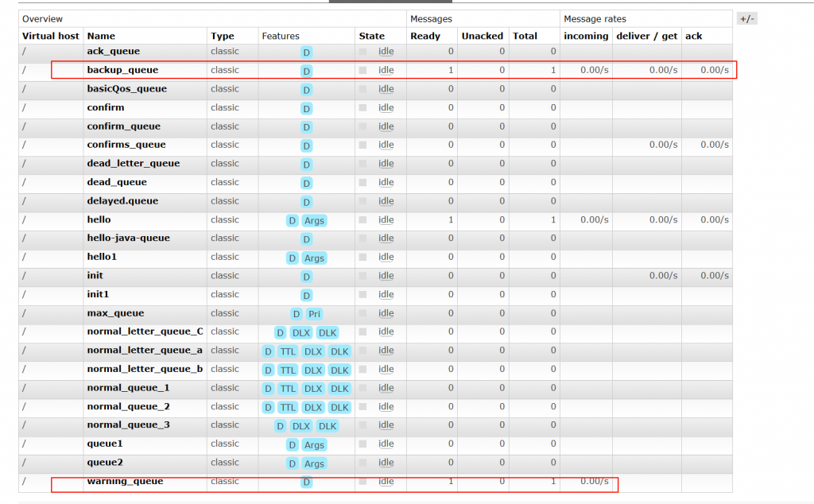This screenshot has width=814, height=504.
Task: Click the TTL badge on normal_queue_1 row
Action: (288, 389)
